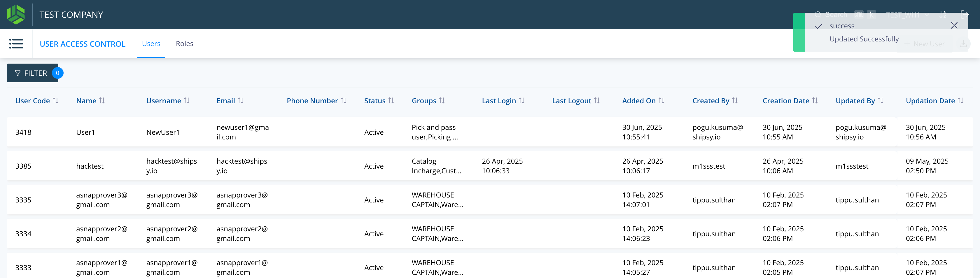Select user code 3333
The height and width of the screenshot is (278, 980).
pos(23,268)
